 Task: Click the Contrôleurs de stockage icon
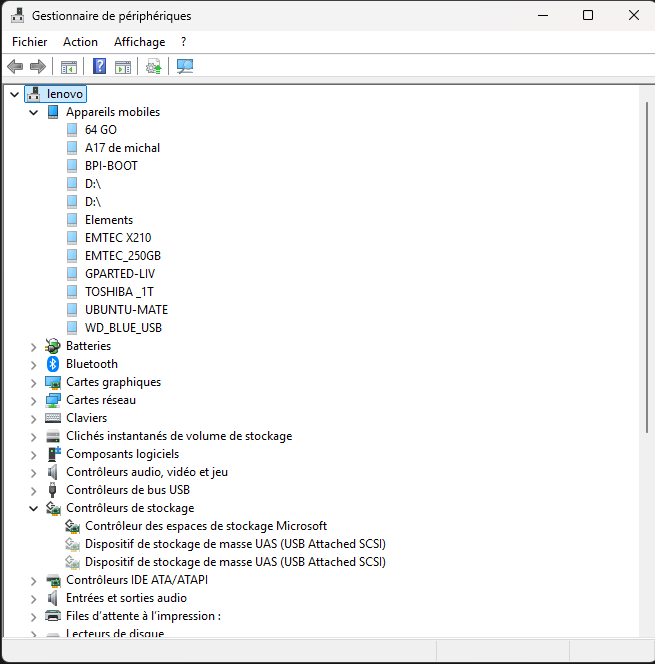tap(53, 508)
